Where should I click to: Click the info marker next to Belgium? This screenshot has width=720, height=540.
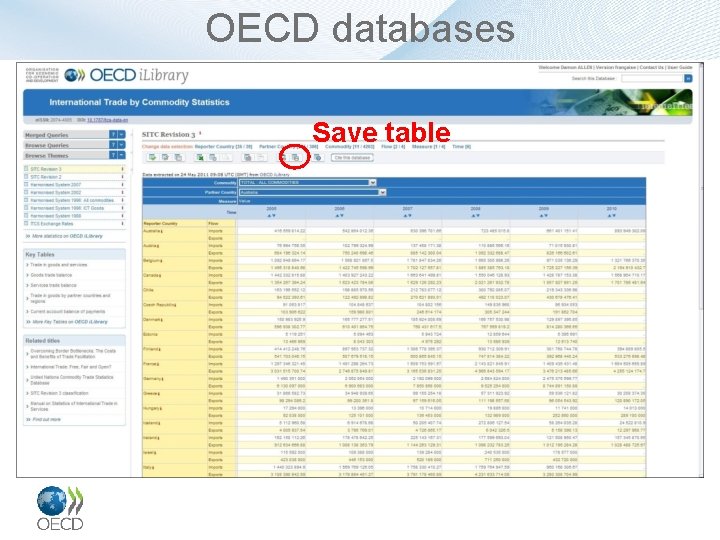pyautogui.click(x=160, y=261)
